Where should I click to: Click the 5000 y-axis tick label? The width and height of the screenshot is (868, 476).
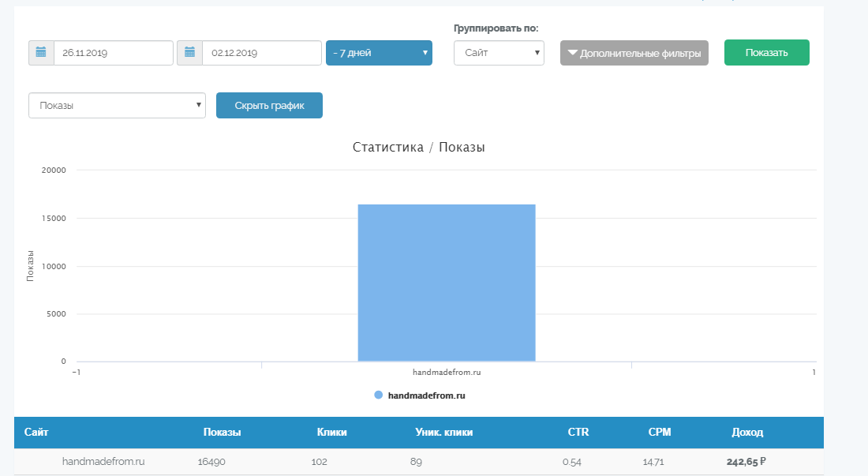(57, 314)
